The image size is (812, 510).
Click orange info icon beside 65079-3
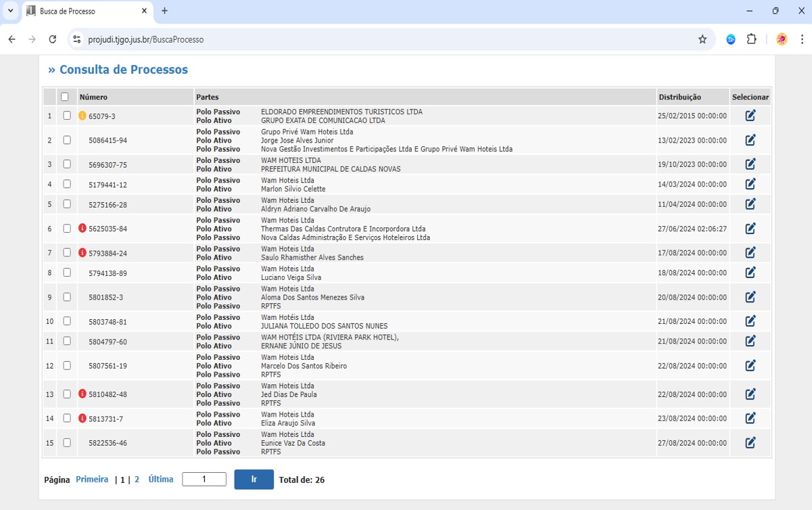pyautogui.click(x=82, y=116)
